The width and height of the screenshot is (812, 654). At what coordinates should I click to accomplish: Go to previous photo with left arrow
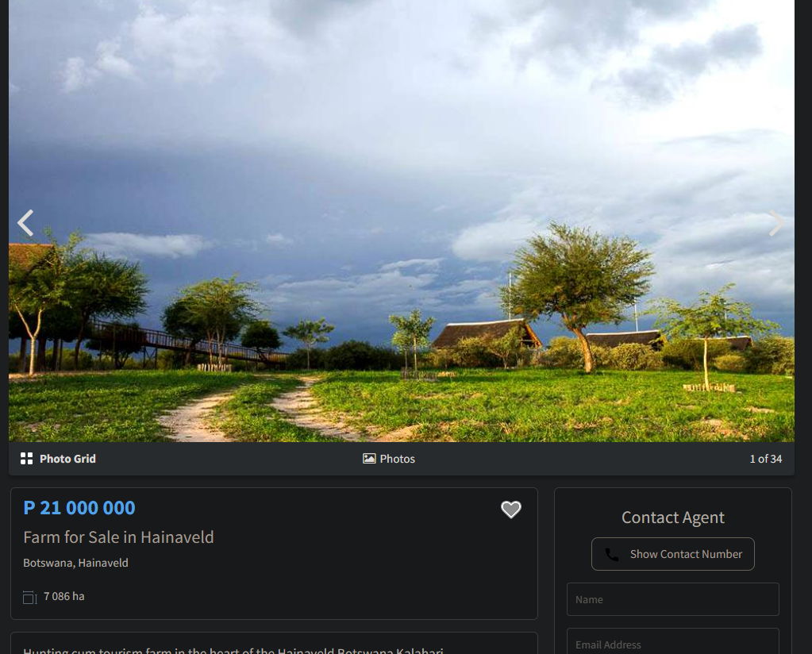coord(25,223)
